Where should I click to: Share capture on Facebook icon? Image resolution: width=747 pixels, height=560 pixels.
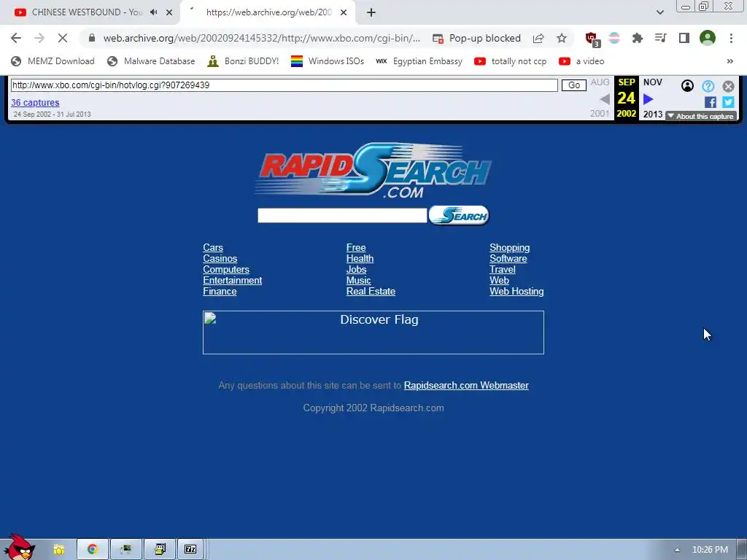coord(710,102)
